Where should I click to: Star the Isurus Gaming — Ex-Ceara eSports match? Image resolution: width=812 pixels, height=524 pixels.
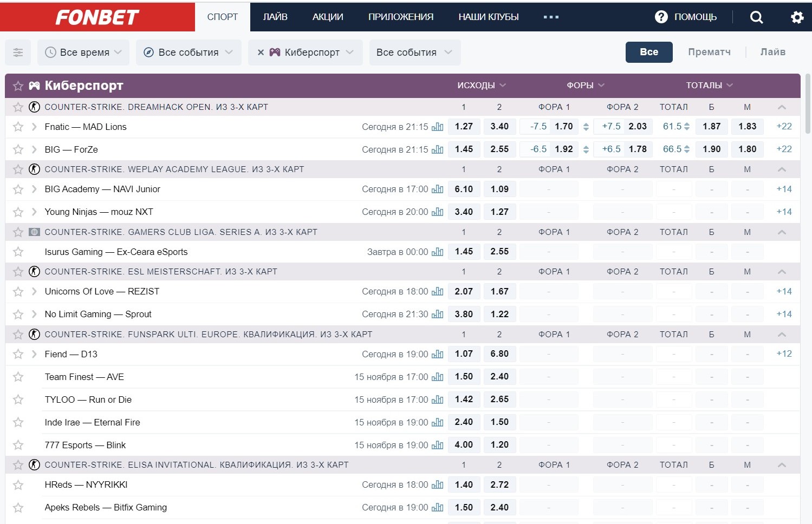tap(18, 252)
